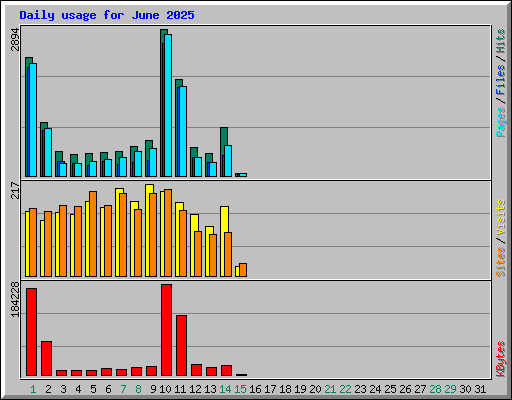The height and width of the screenshot is (400, 512).
Task: Click the 184228 axis value label
Action: click(x=15, y=299)
